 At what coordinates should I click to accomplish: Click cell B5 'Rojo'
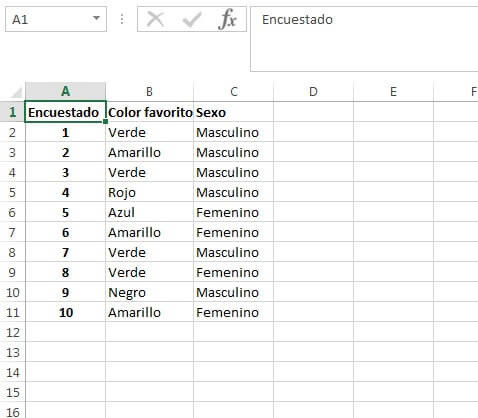(149, 192)
